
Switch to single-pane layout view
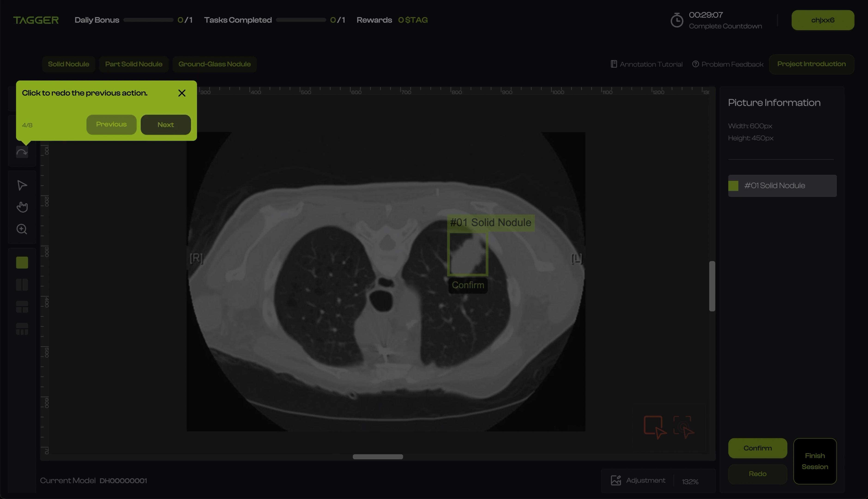[x=22, y=262]
